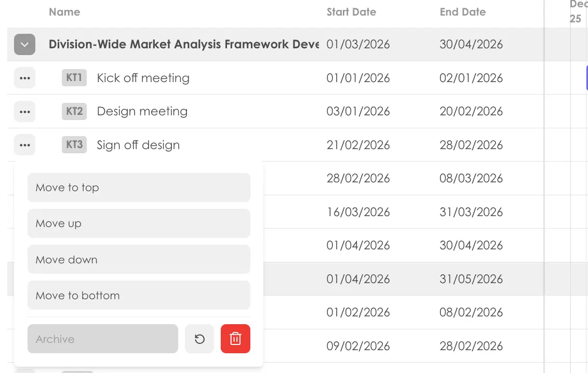Select Move down from the menu
Image resolution: width=588 pixels, height=373 pixels.
(x=139, y=259)
